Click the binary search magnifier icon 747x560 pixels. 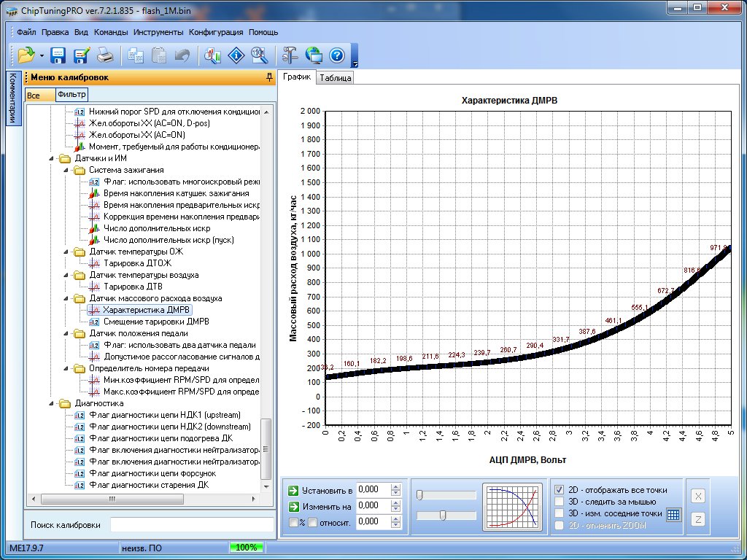click(x=259, y=55)
